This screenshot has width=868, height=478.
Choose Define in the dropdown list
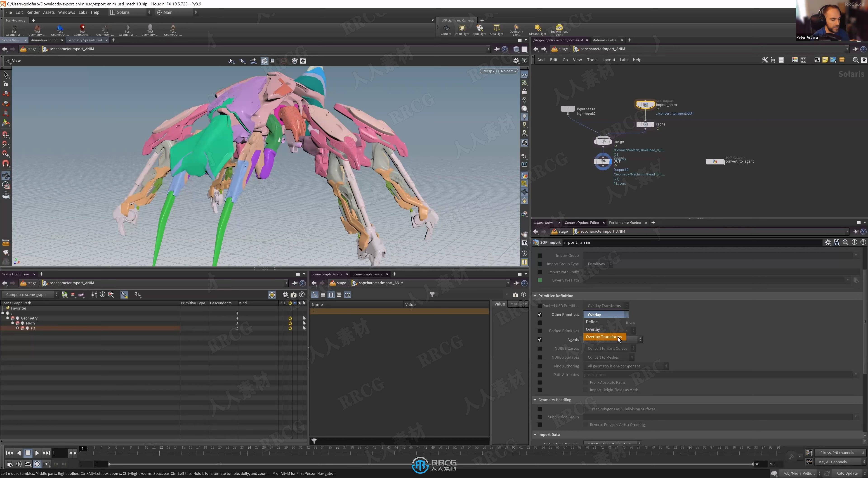(604, 322)
